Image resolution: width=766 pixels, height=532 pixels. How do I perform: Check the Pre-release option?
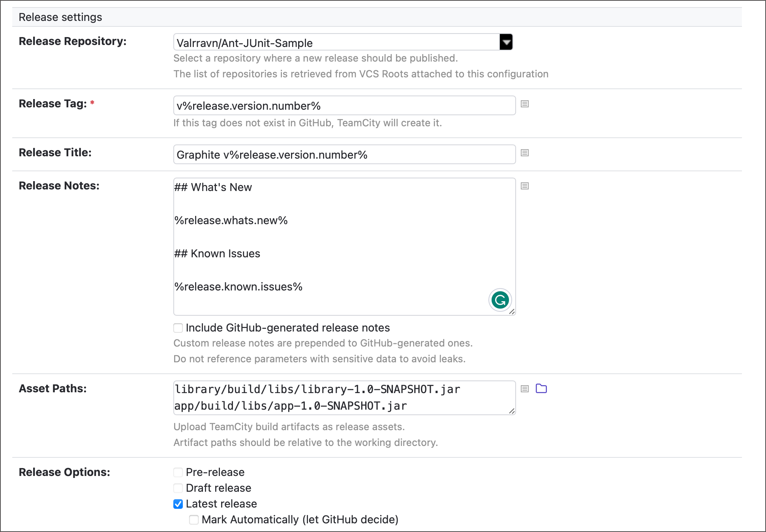tap(178, 472)
